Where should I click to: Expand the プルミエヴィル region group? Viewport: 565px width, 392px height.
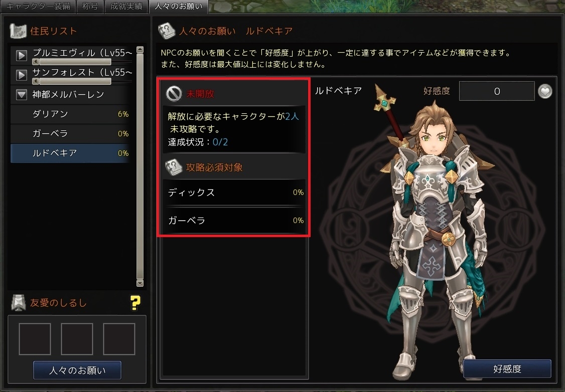pyautogui.click(x=21, y=56)
